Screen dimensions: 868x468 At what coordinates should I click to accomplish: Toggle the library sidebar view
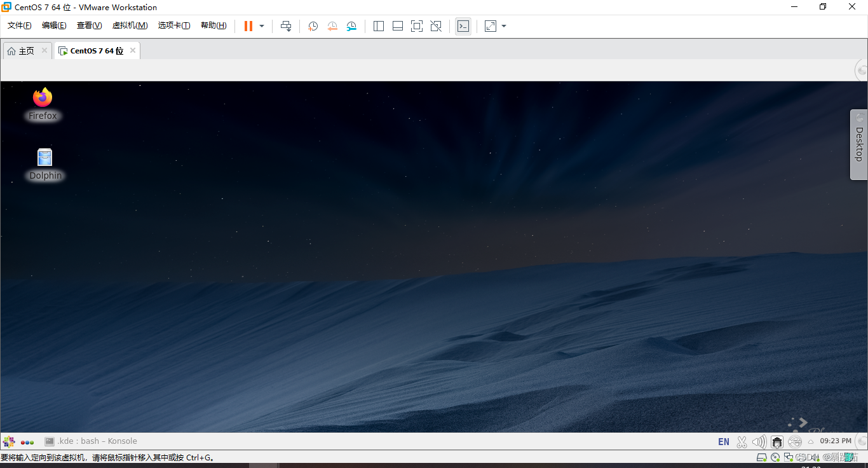[x=379, y=26]
